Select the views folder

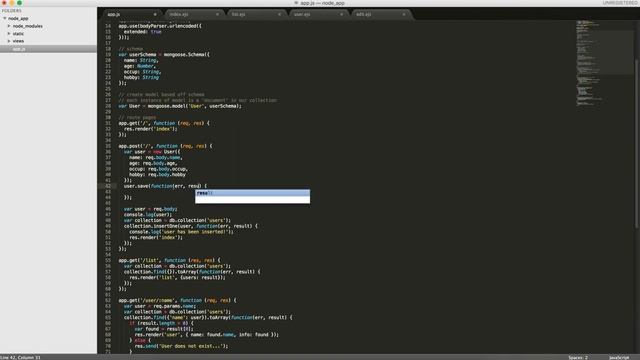click(x=18, y=41)
